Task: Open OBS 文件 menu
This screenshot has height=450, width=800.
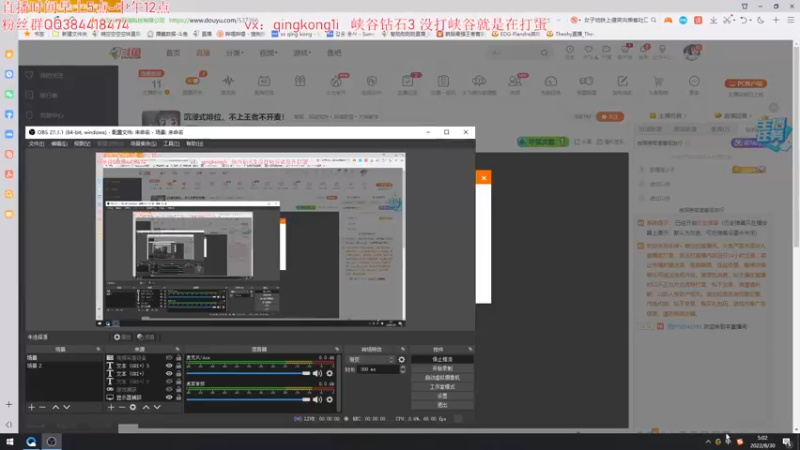Action: tap(36, 144)
